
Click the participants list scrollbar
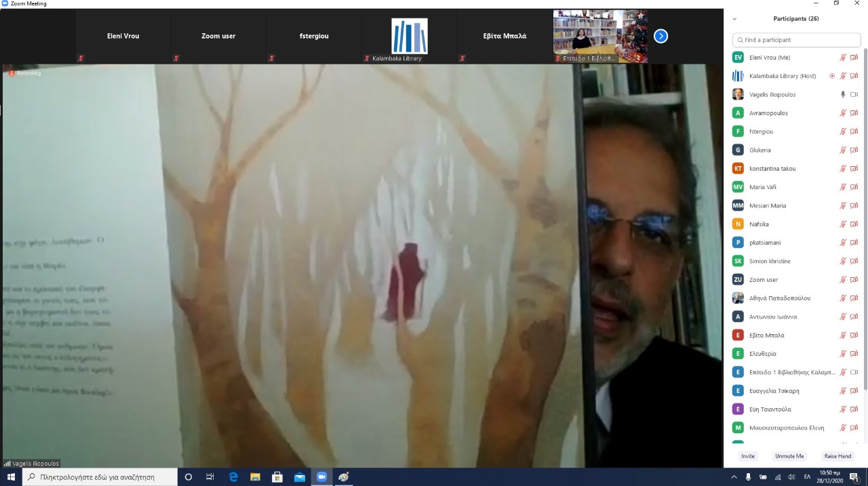(865, 217)
